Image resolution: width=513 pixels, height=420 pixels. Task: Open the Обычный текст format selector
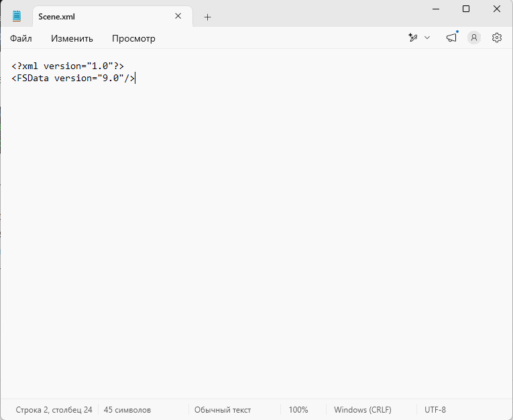(x=223, y=409)
